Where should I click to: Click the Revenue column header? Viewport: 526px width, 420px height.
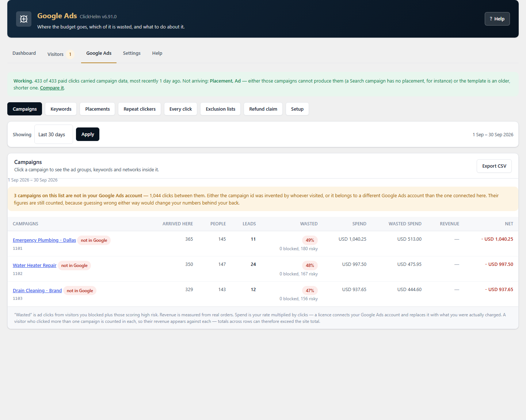449,224
